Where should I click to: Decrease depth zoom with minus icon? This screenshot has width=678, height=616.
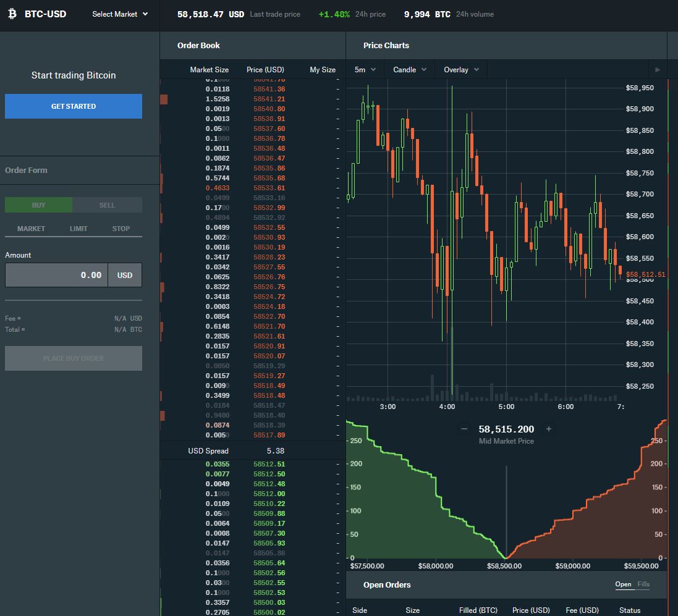coord(464,429)
